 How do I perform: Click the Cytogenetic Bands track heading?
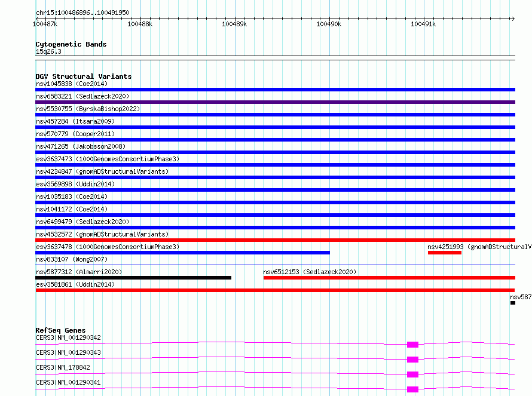coord(71,44)
